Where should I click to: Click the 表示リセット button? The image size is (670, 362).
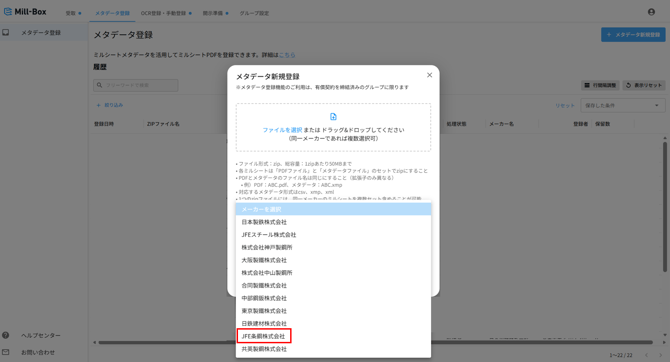pyautogui.click(x=644, y=85)
